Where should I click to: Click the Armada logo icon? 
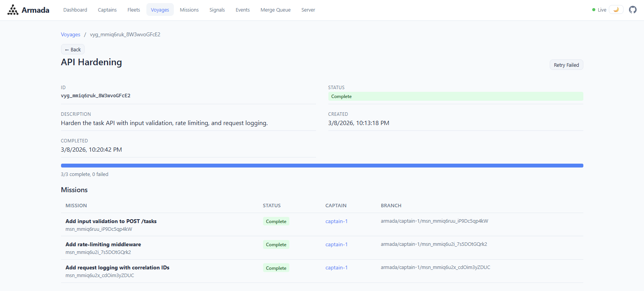(13, 10)
